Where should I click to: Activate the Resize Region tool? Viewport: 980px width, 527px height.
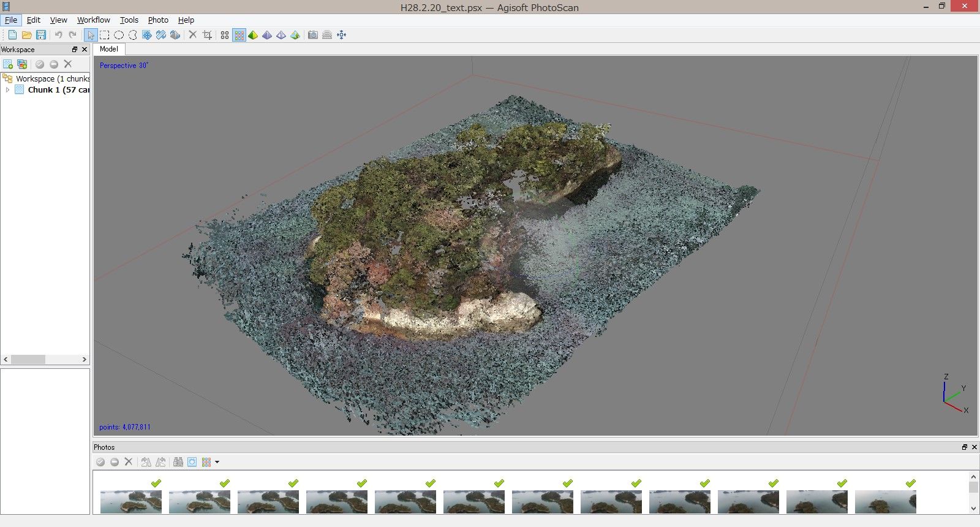pyautogui.click(x=147, y=35)
